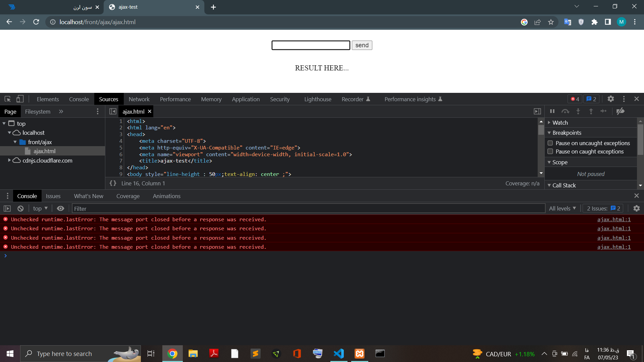Image resolution: width=644 pixels, height=362 pixels.
Task: Click the pause script execution button
Action: click(552, 111)
